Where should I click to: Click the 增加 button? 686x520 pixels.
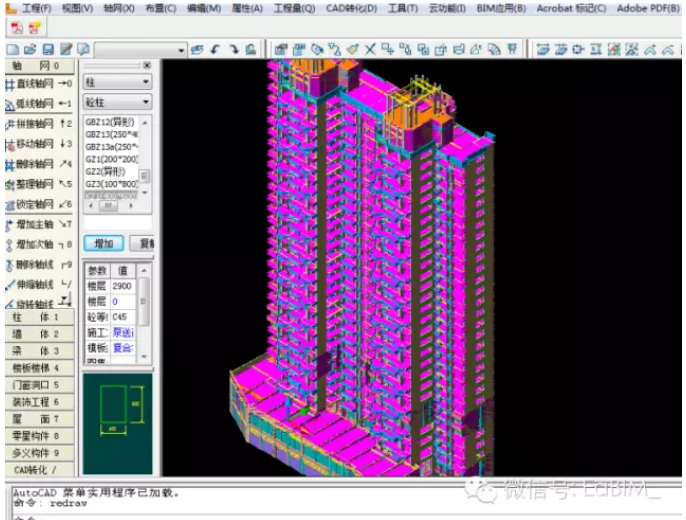(x=104, y=243)
